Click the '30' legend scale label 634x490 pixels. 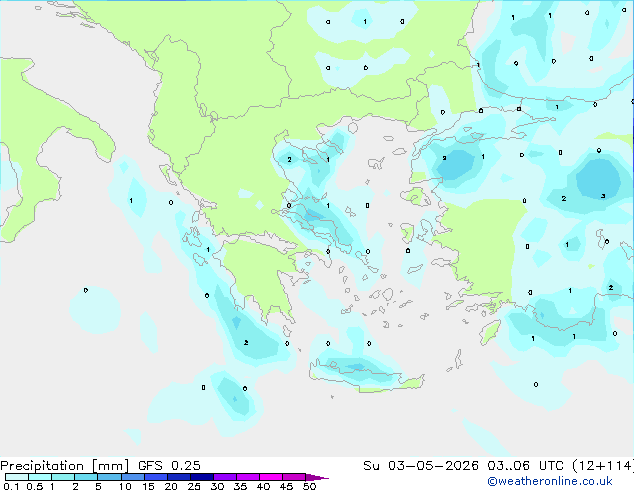(217, 486)
